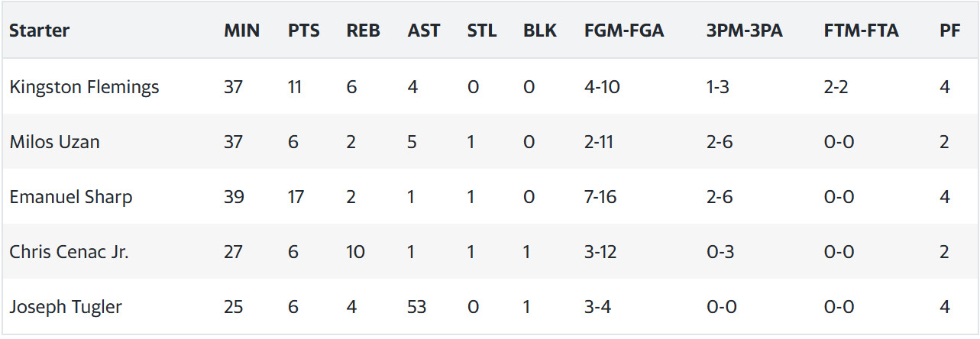Sort by the PTS column header
Screen dimensions: 980x339
click(304, 31)
